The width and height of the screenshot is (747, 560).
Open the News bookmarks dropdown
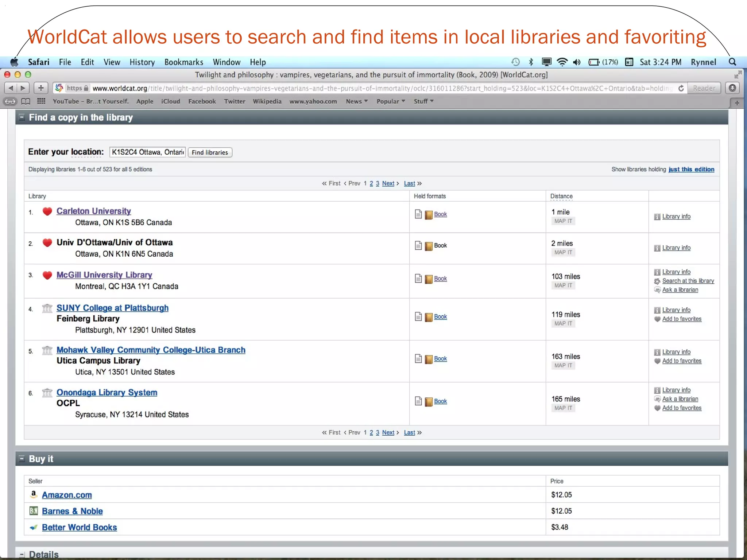click(x=357, y=101)
